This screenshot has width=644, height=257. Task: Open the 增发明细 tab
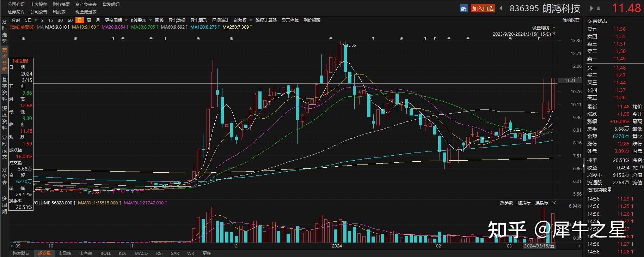pyautogui.click(x=111, y=5)
